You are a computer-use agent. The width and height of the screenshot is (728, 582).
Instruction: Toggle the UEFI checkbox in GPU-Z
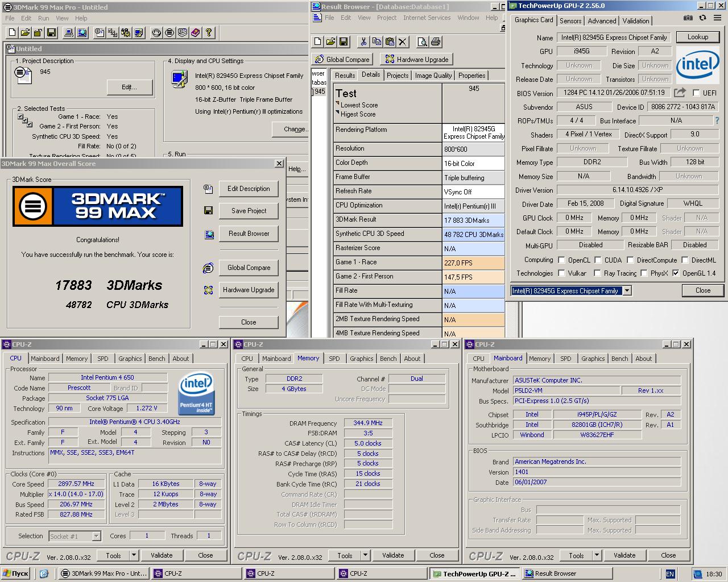point(696,93)
